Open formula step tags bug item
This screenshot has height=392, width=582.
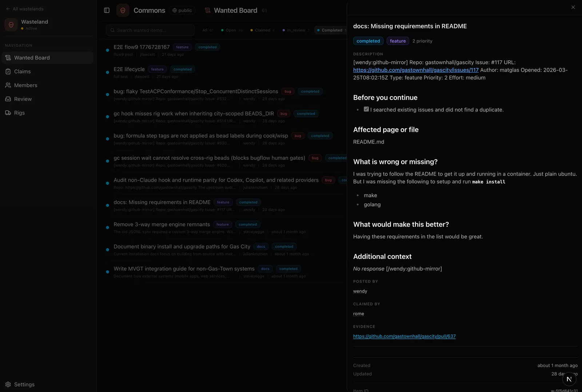(x=201, y=136)
